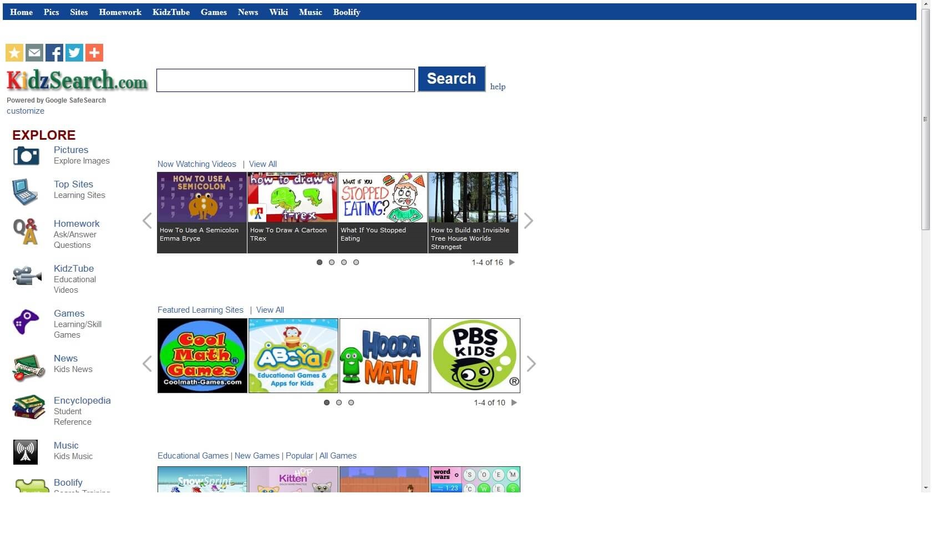Screen dimensions: 932x560
Task: Open more sharing options with the plus icon
Action: pos(94,53)
